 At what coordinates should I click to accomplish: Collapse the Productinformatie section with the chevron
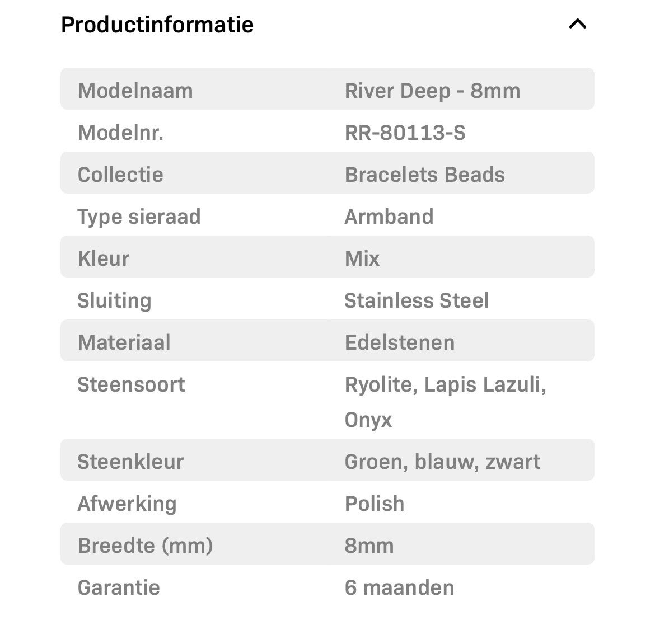pyautogui.click(x=577, y=24)
